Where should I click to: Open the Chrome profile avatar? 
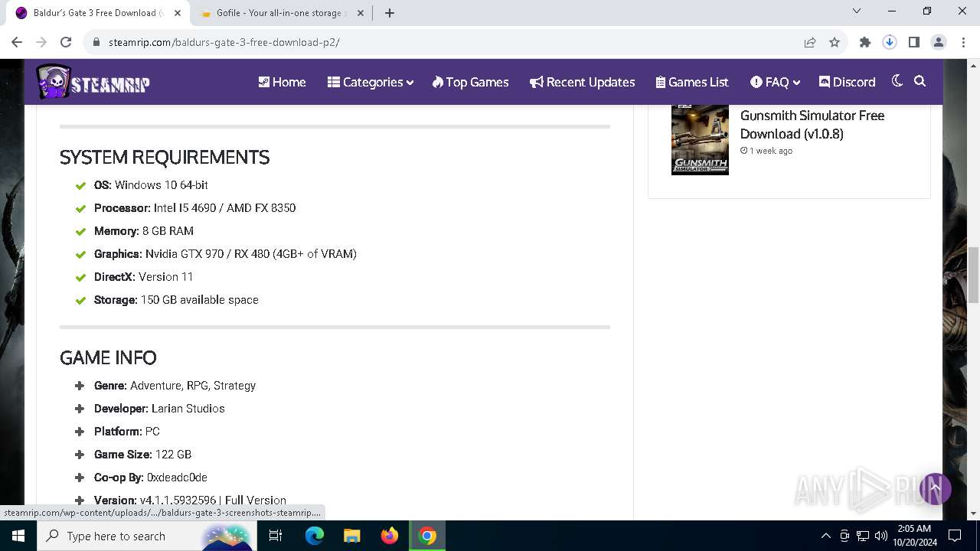[x=939, y=42]
